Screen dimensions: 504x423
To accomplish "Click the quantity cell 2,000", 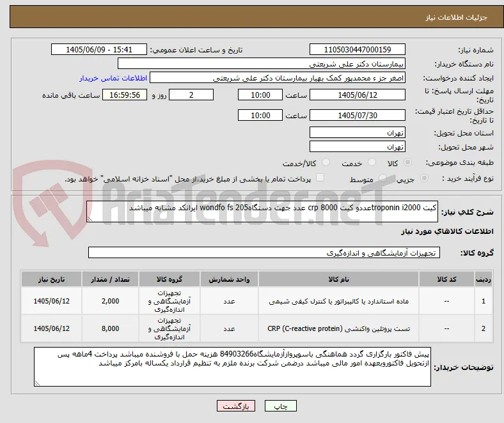I will click(110, 301).
